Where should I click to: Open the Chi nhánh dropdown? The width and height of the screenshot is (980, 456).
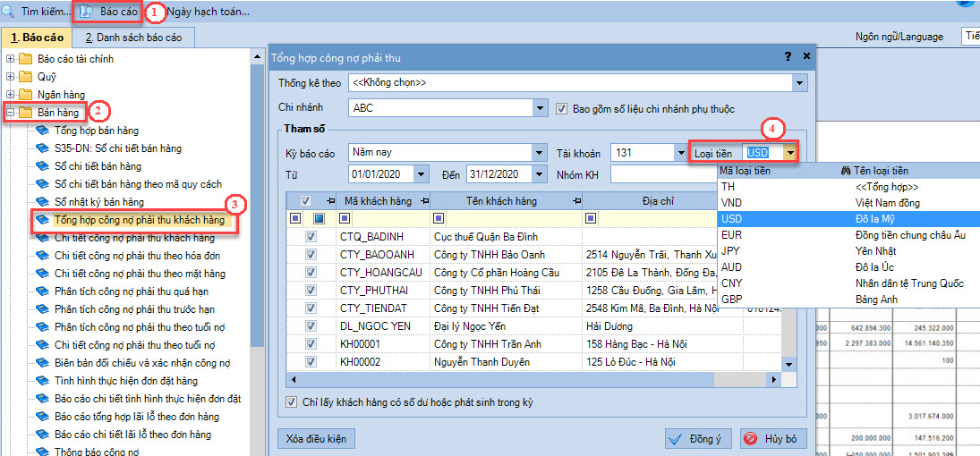point(541,108)
